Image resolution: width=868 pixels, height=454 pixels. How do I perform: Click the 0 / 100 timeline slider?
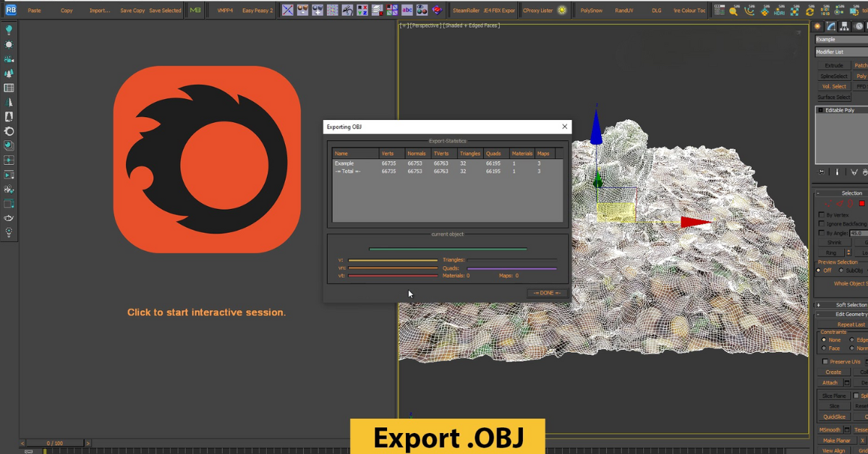54,443
